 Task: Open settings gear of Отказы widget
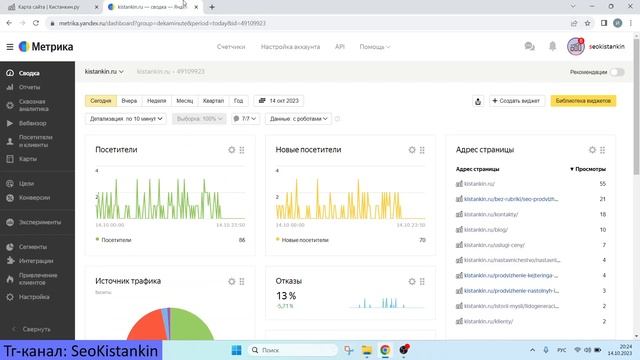click(x=412, y=281)
